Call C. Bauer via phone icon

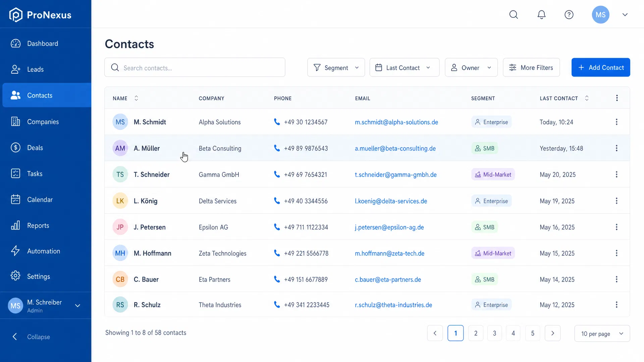pos(277,279)
